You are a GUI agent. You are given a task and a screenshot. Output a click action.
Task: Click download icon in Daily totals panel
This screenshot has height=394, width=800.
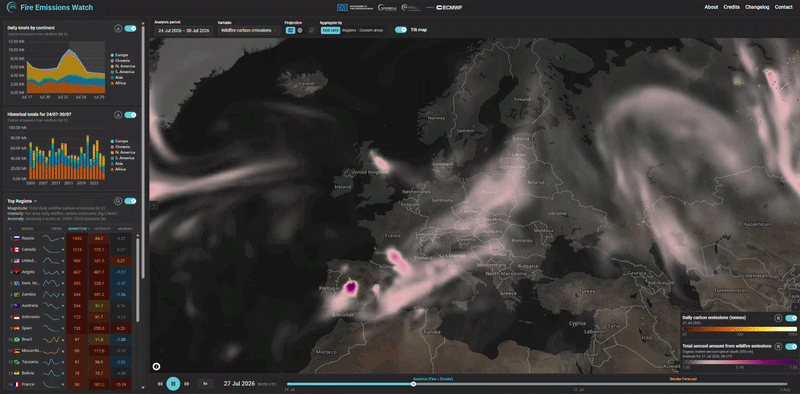coord(118,29)
